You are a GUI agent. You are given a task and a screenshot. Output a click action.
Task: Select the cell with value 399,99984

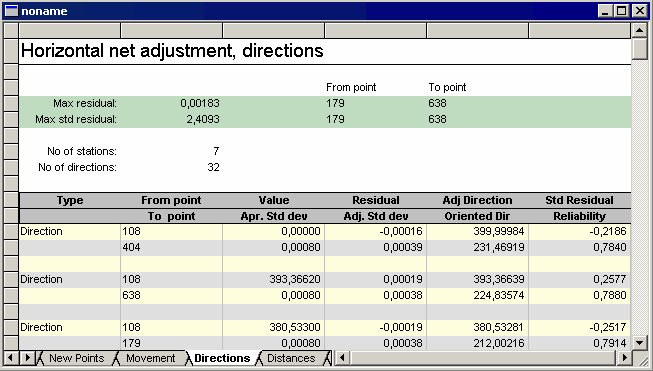click(477, 232)
